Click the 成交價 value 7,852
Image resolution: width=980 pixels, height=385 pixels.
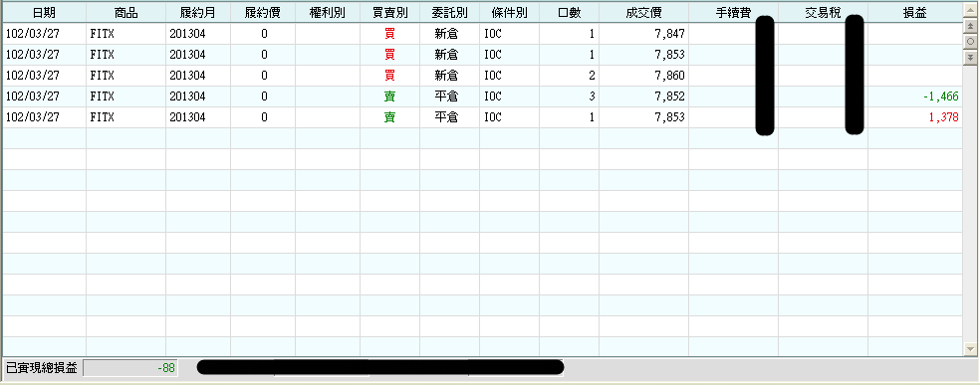tap(670, 96)
